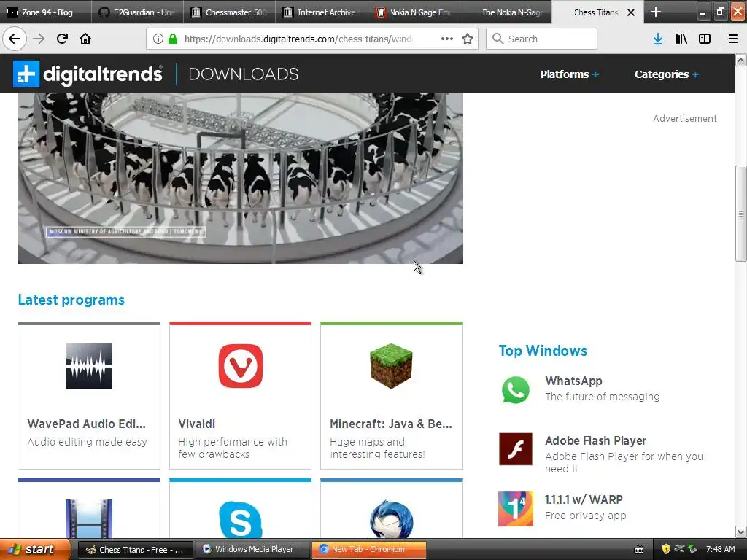Screen dimensions: 747x560
Task: Go back with the browser Back arrow
Action: (x=15, y=39)
